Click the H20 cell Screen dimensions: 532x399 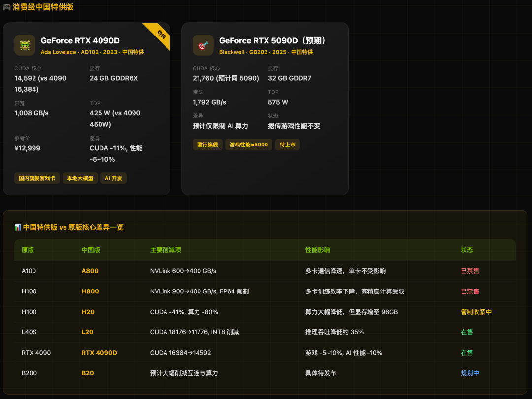point(88,312)
